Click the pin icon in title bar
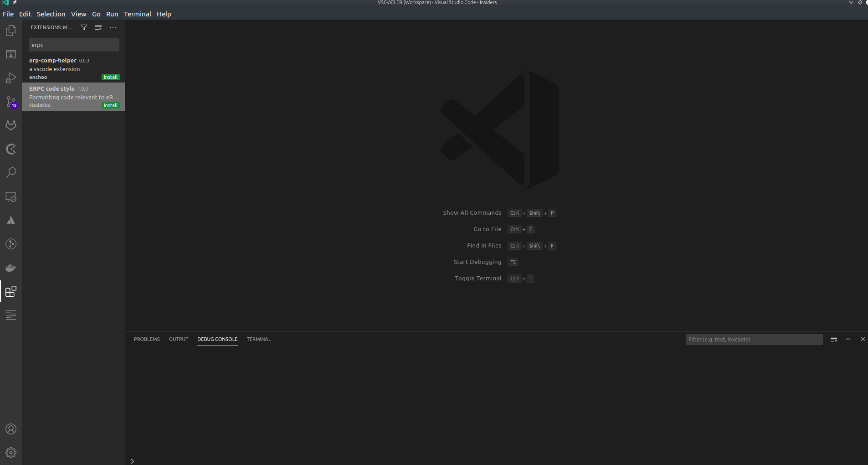868x465 pixels. (x=15, y=2)
